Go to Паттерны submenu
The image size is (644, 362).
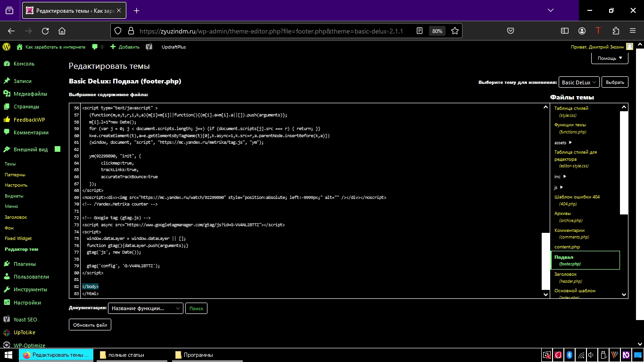(x=15, y=174)
